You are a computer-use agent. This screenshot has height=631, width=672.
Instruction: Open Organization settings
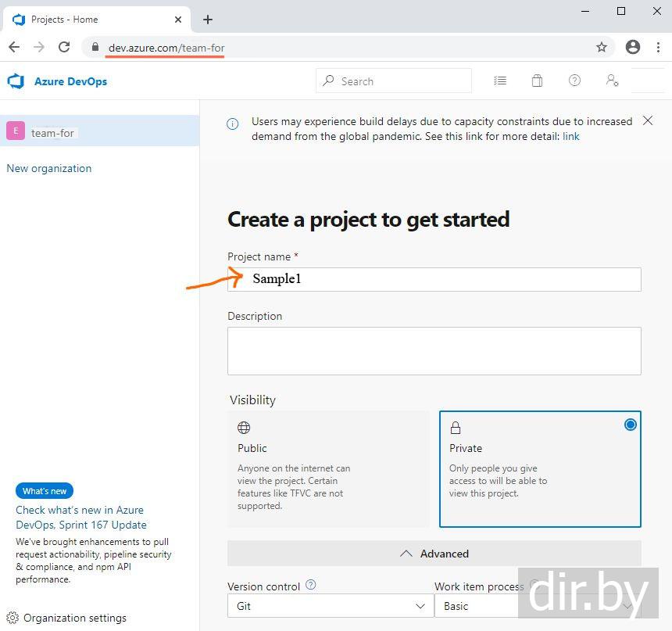pyautogui.click(x=66, y=618)
